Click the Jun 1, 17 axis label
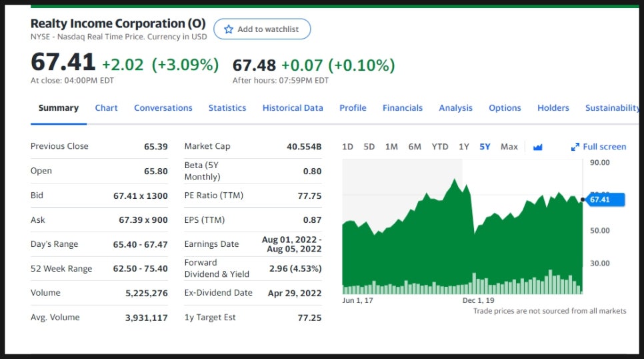Image resolution: width=644 pixels, height=359 pixels. (357, 300)
